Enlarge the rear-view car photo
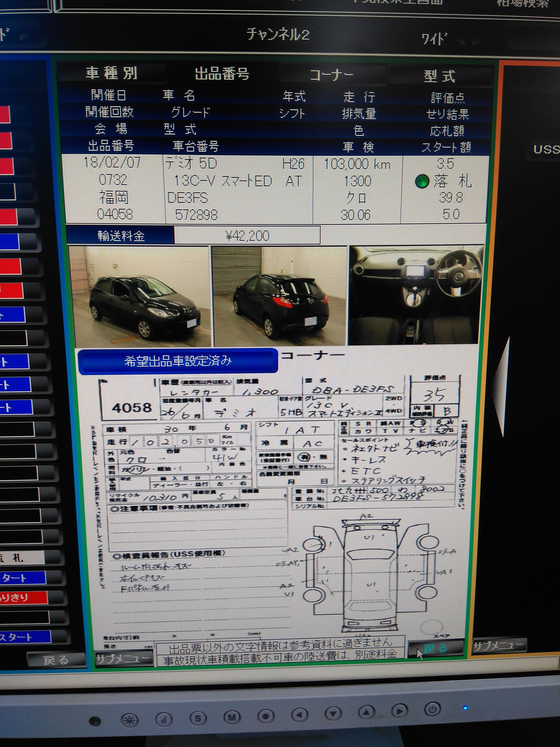 (279, 296)
